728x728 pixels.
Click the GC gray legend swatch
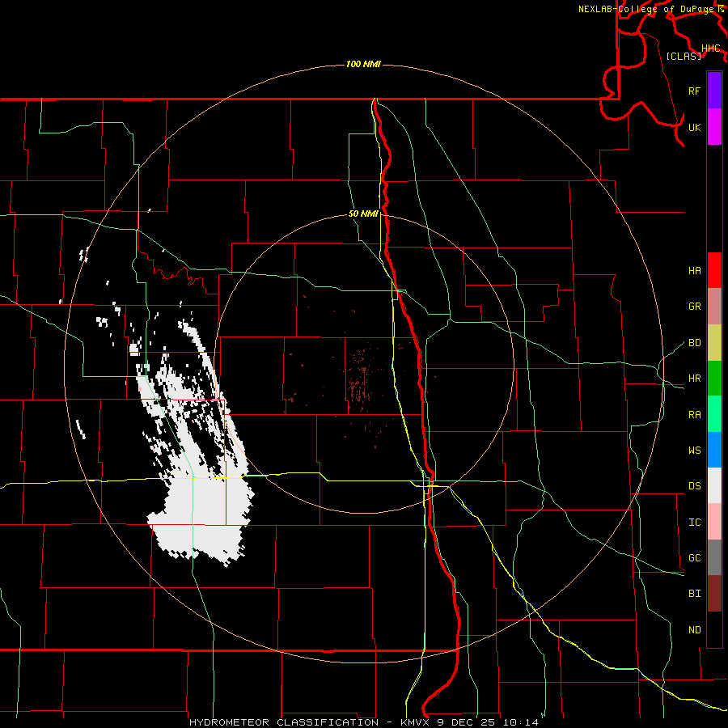click(714, 557)
